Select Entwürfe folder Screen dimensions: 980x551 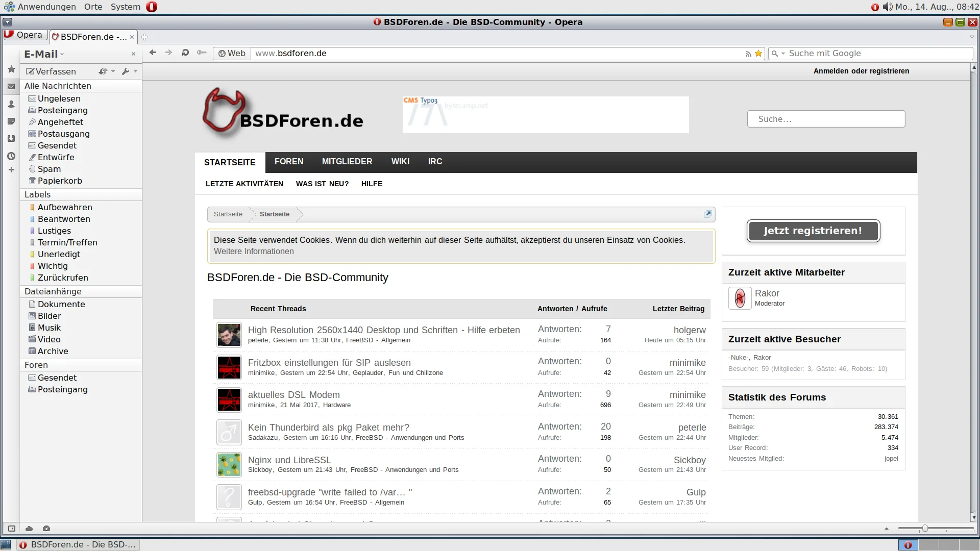56,157
